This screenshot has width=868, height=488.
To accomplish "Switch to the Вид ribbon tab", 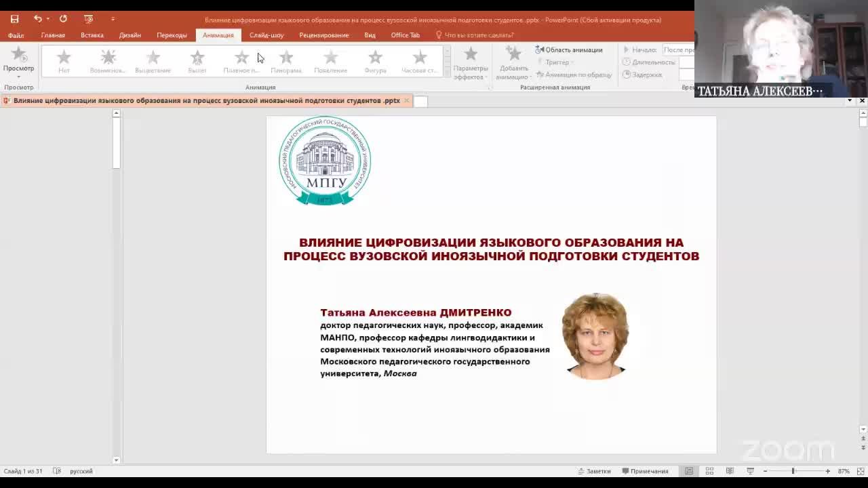I will (370, 35).
